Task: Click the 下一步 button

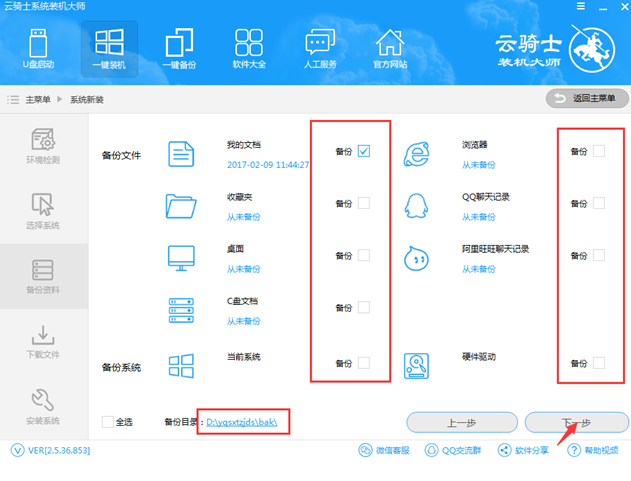Action: (x=577, y=422)
